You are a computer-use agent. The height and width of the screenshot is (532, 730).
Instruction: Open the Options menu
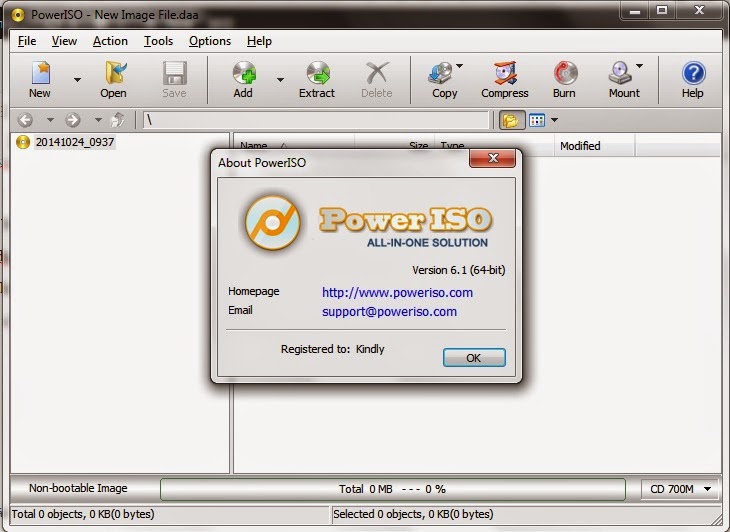point(210,41)
